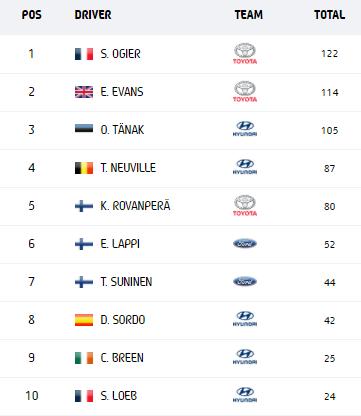
Task: Open driver name K. ROVANPERÄ
Action: (135, 205)
